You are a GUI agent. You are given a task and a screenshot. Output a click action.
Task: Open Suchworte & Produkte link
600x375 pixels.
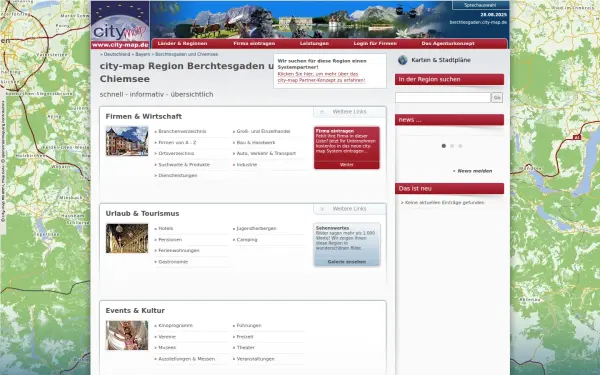point(184,165)
